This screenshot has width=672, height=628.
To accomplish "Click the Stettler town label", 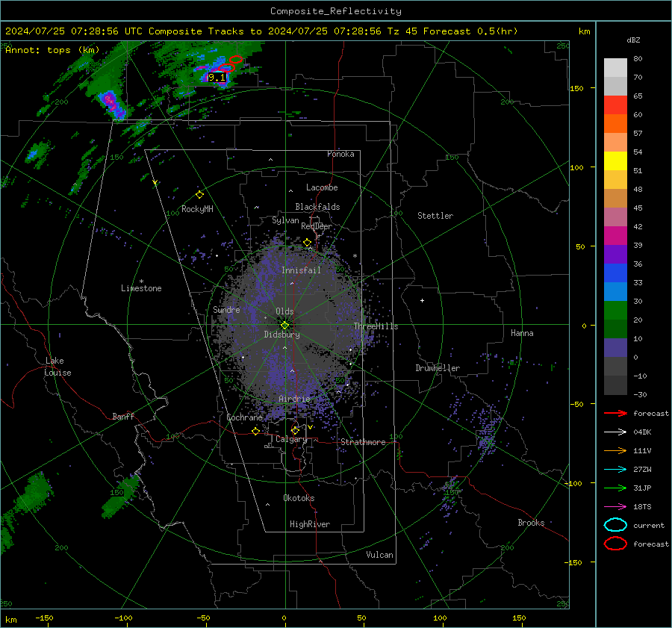I will click(435, 216).
